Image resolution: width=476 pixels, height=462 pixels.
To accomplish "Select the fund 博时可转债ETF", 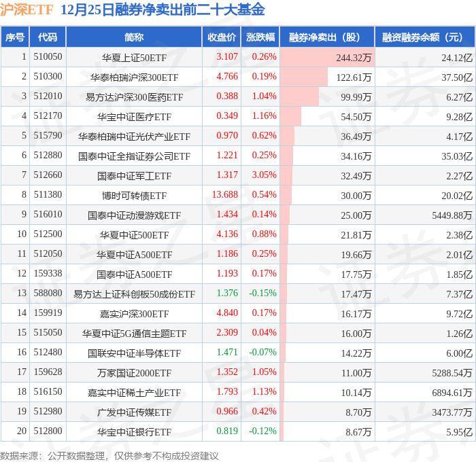I will pos(134,196).
